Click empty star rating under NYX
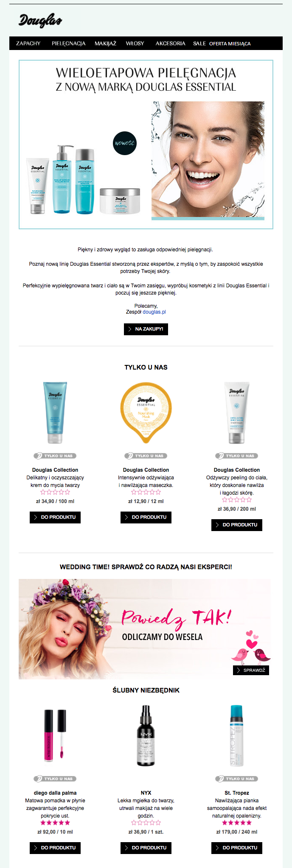 coord(146,823)
